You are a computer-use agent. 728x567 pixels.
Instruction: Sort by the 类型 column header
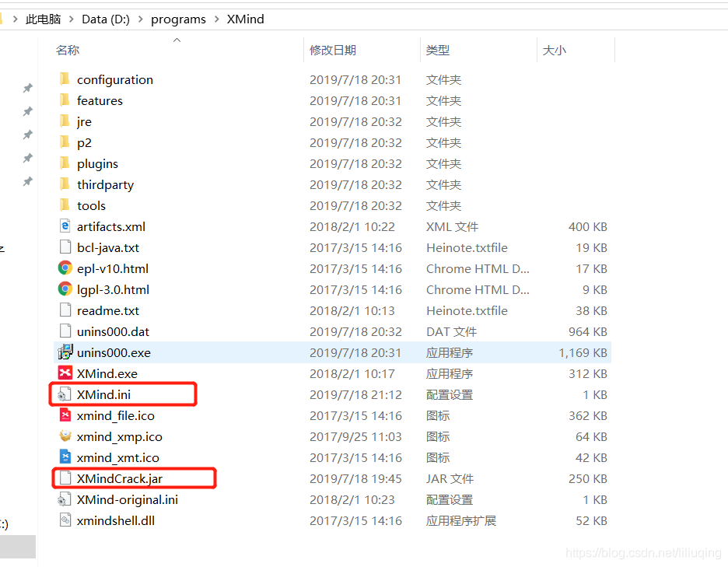tap(438, 50)
